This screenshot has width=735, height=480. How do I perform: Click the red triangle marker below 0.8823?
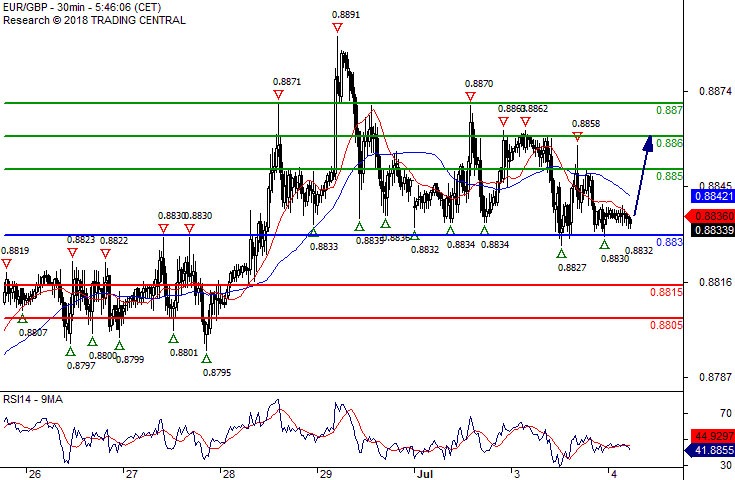[x=72, y=253]
